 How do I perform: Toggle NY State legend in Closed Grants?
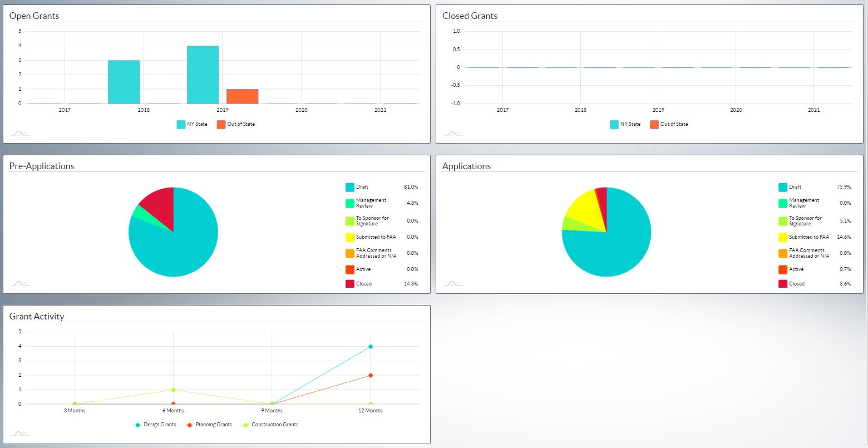pyautogui.click(x=625, y=124)
